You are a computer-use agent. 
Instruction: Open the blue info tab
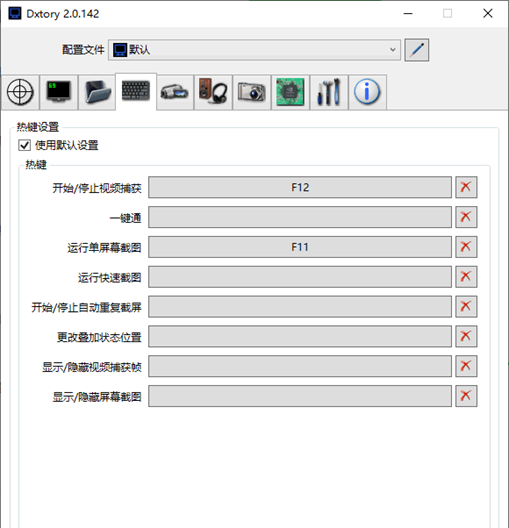click(x=367, y=92)
